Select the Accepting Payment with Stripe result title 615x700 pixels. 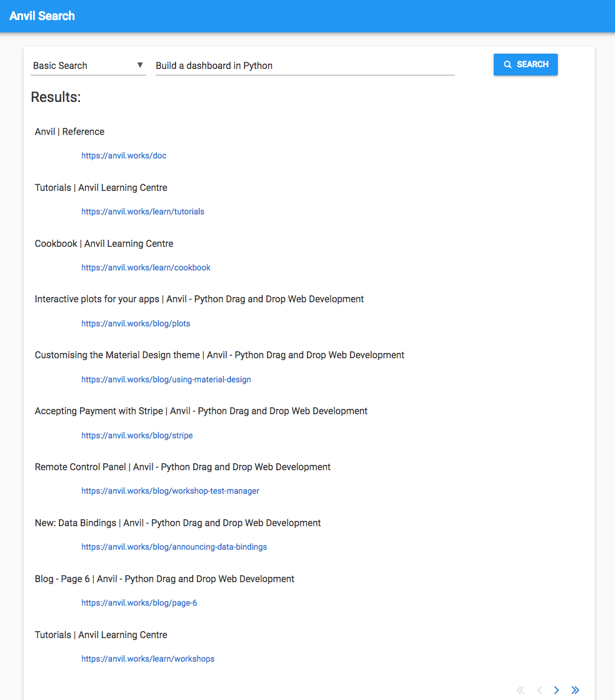point(201,411)
